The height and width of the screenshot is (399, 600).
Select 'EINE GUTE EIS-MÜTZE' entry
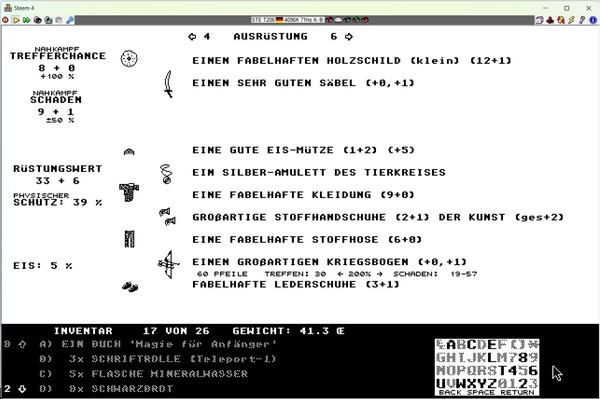[x=303, y=150]
